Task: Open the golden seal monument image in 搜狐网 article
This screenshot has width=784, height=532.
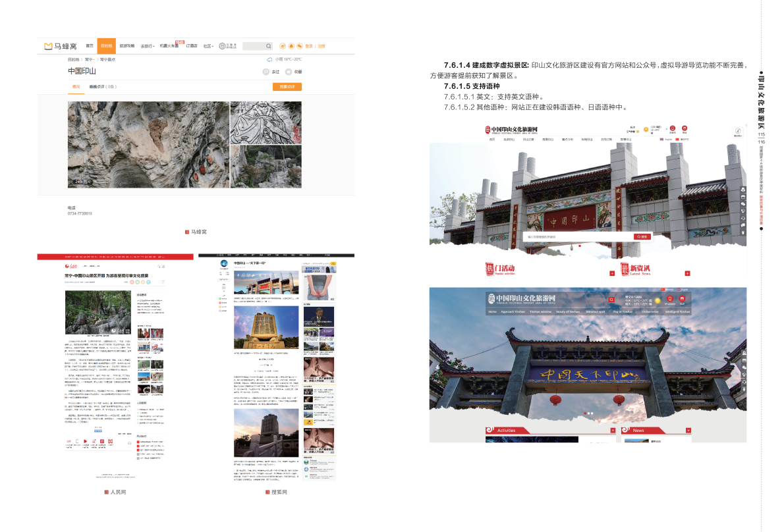Action: coord(266,328)
